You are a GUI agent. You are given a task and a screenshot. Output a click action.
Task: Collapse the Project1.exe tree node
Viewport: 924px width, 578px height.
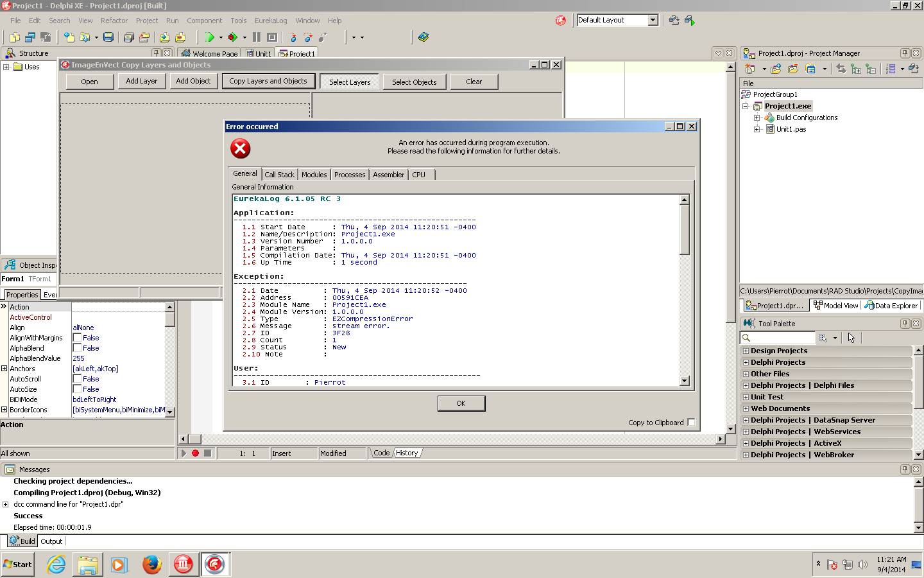(746, 106)
